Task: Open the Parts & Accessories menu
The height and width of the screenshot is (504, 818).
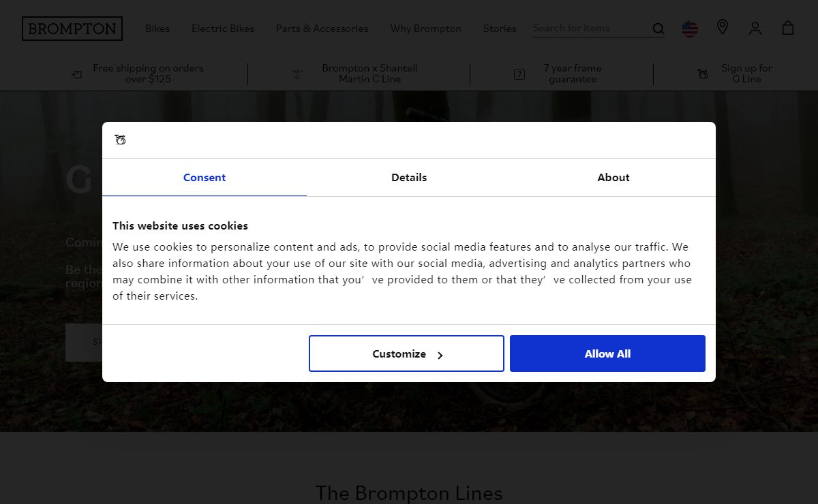Action: [322, 29]
